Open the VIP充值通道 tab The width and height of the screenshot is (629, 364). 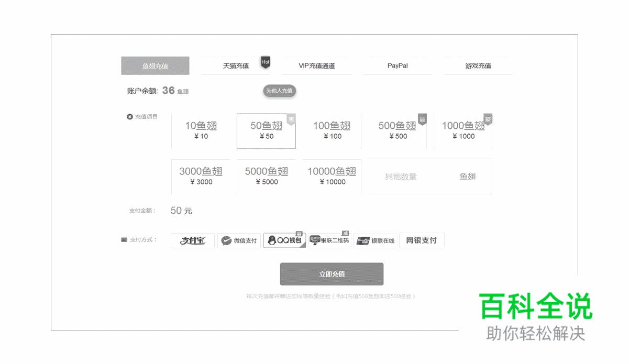coord(317,65)
